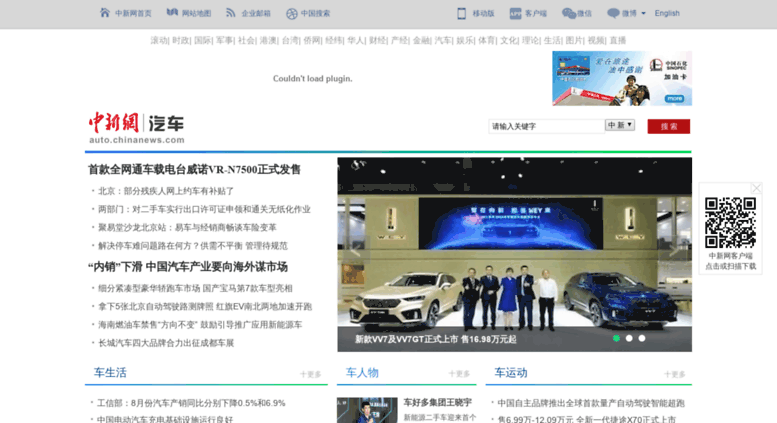777x423 pixels.
Task: Open article 北京：部分残疾人网上约车有补贴了
Action: point(166,191)
